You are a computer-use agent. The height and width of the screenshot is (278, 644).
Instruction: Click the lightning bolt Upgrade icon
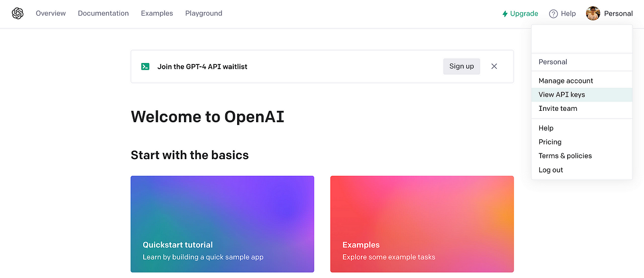pyautogui.click(x=504, y=14)
